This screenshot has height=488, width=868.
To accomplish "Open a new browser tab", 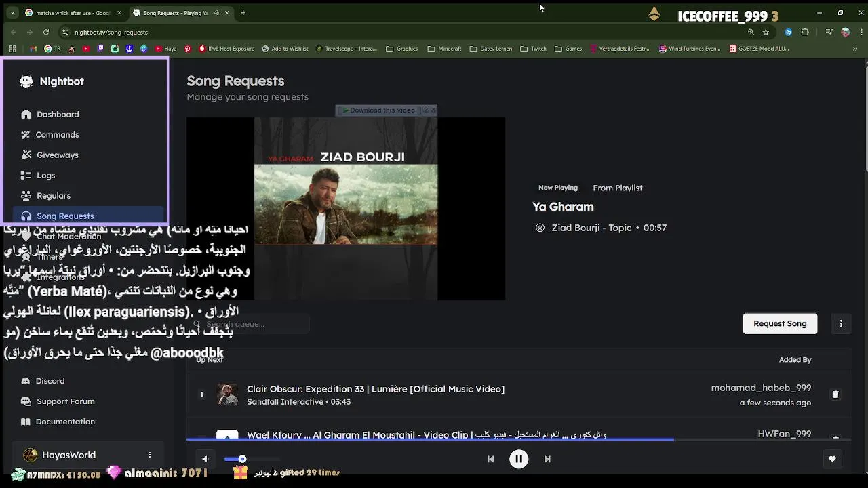I will (x=243, y=13).
